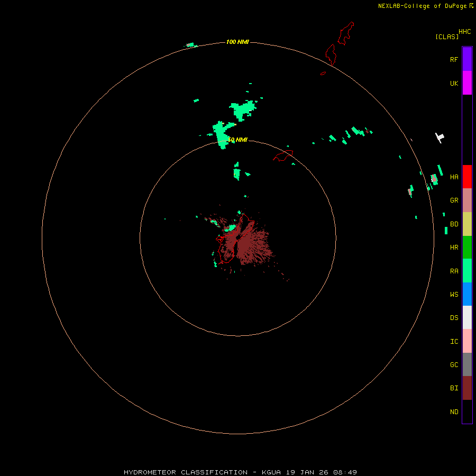The height and width of the screenshot is (476, 476).
Task: Click the DS legend label
Action: (454, 317)
